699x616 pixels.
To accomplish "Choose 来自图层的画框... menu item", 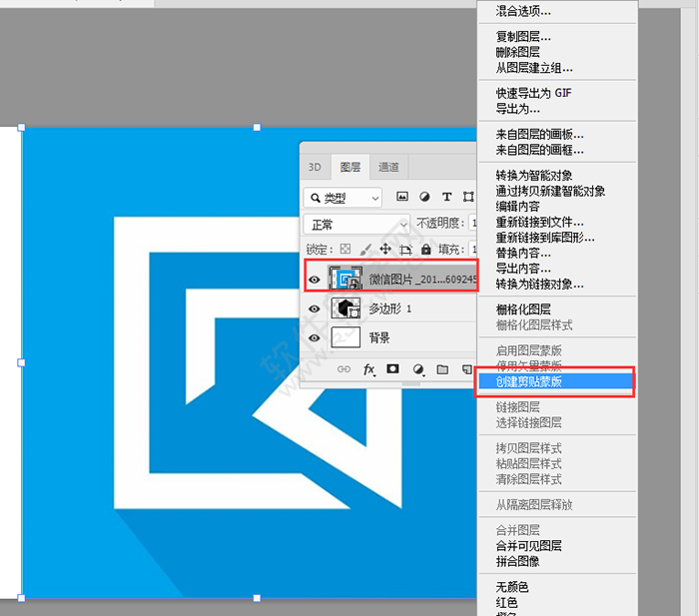I will [x=539, y=150].
